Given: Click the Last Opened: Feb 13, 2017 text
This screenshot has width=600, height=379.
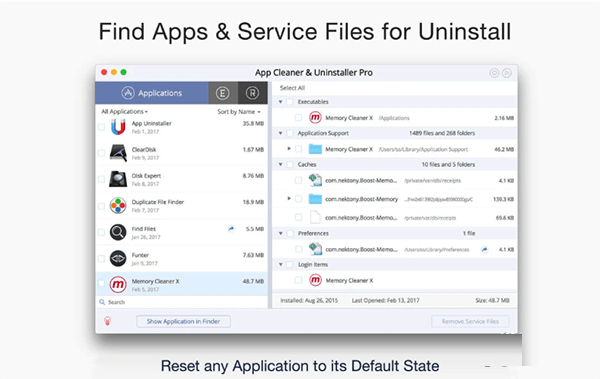Looking at the screenshot, I should pos(385,301).
